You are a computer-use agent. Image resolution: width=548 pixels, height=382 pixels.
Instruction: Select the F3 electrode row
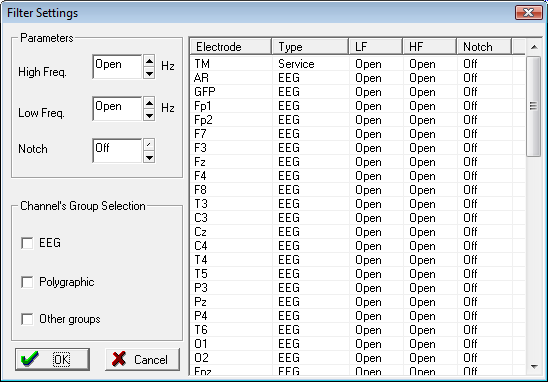pyautogui.click(x=358, y=148)
